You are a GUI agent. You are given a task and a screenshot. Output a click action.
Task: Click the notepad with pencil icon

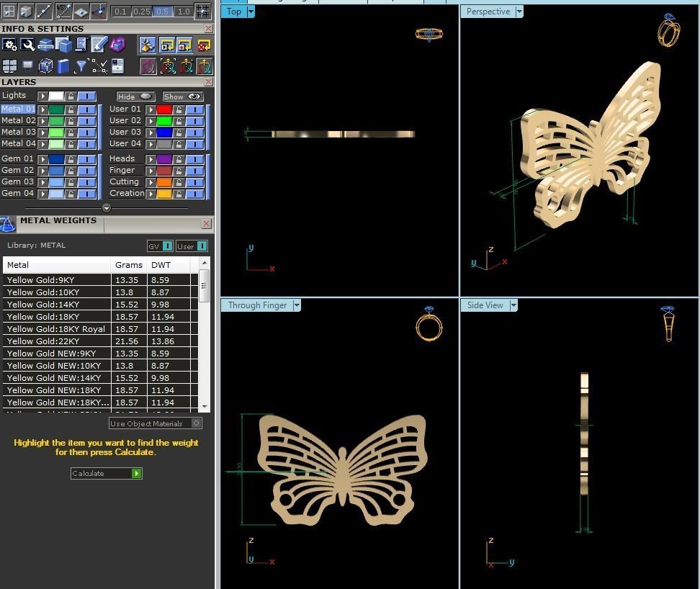click(99, 45)
